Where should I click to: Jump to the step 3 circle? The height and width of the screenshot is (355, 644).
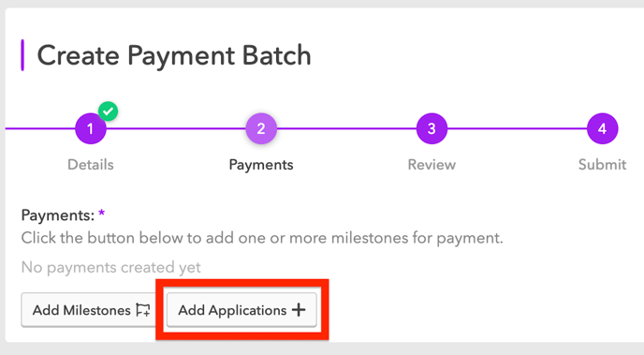coord(432,128)
